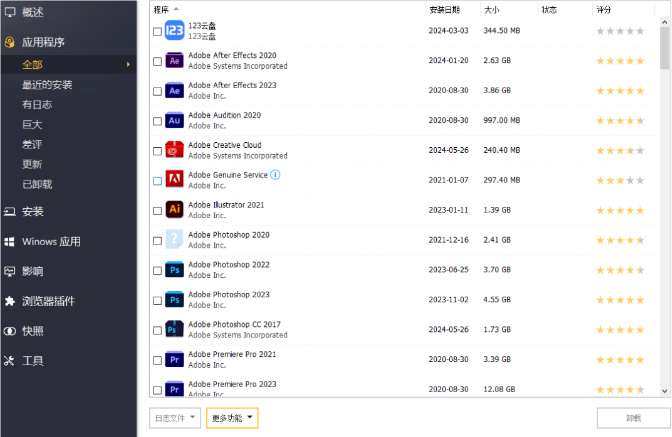Check the Photoshop 2022 checkbox
The height and width of the screenshot is (437, 672).
[x=157, y=271]
